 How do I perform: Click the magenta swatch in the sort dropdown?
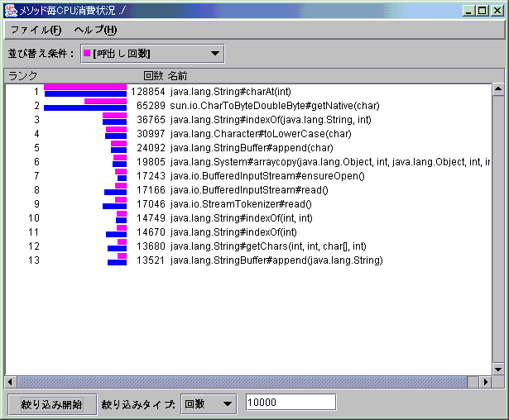pyautogui.click(x=87, y=53)
